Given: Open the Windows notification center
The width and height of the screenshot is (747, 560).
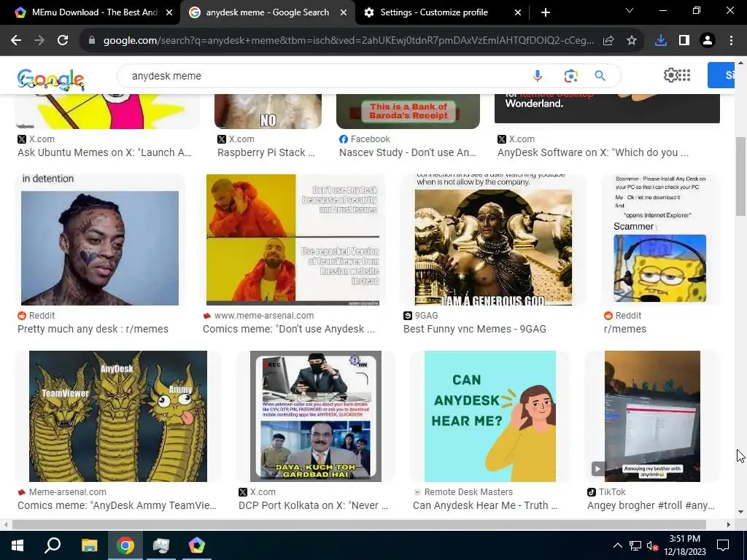Looking at the screenshot, I should [723, 545].
